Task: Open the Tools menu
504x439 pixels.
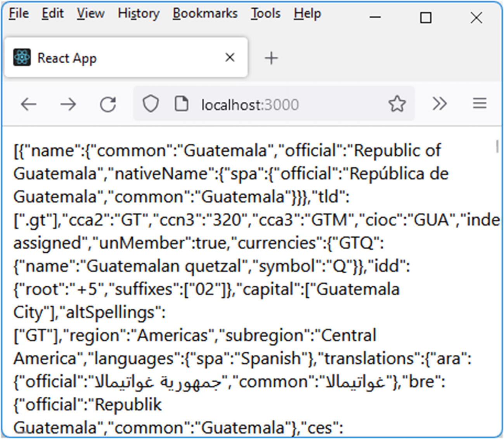Action: click(x=265, y=14)
